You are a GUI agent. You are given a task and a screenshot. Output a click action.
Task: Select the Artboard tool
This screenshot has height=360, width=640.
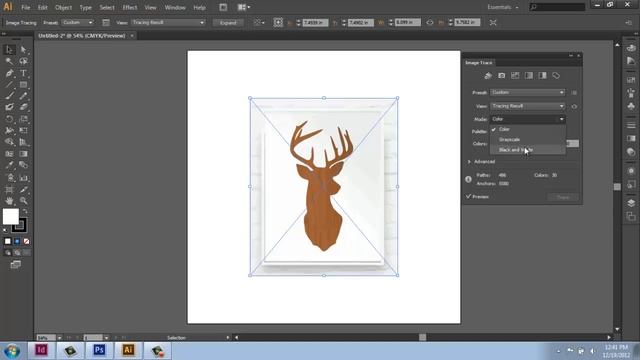pos(9,189)
